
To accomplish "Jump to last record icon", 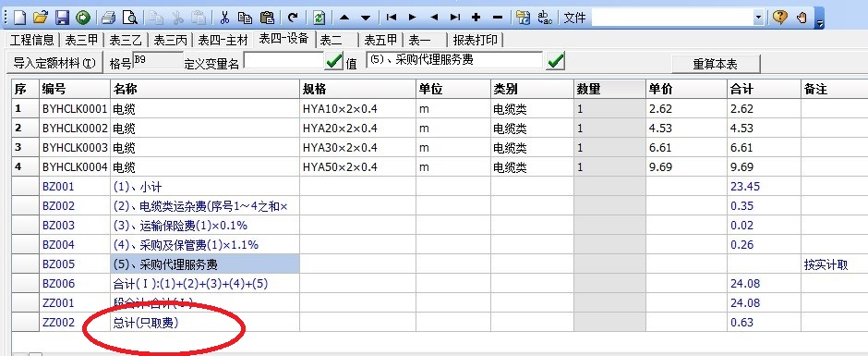I will tap(455, 18).
